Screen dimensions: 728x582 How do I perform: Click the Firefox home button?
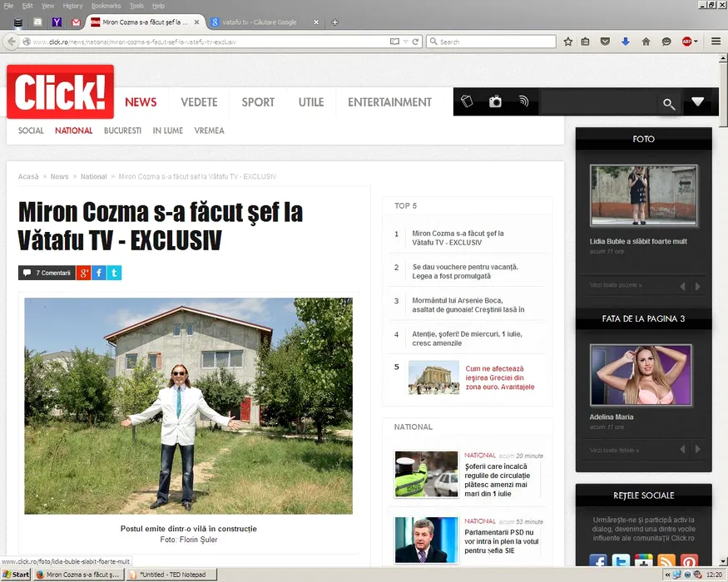pyautogui.click(x=646, y=42)
